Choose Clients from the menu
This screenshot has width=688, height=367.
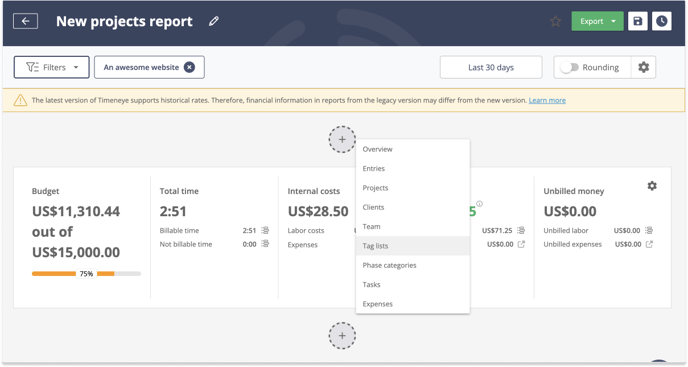click(x=412, y=207)
